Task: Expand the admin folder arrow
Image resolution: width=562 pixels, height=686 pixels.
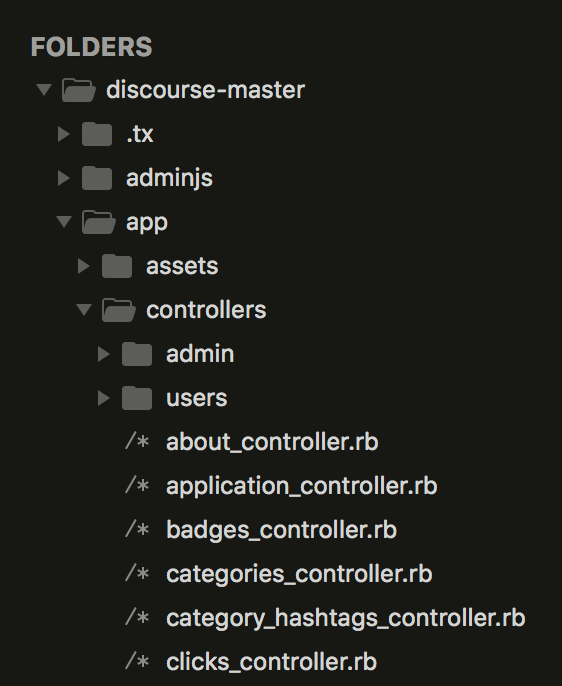Action: click(104, 354)
